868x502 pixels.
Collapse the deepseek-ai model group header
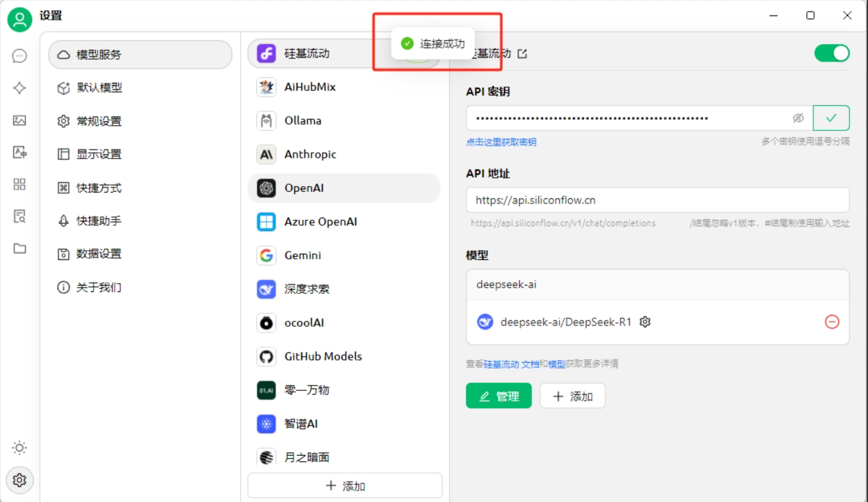(658, 284)
